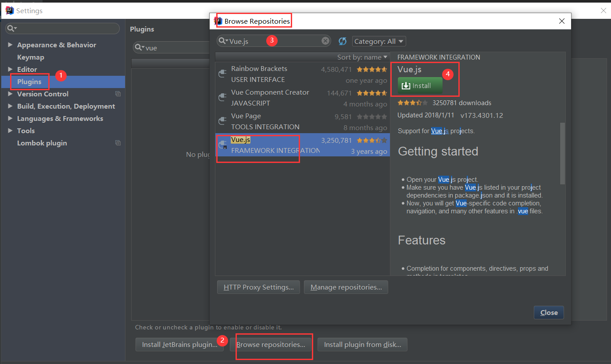Click the plugin description scrollbar

[563, 153]
